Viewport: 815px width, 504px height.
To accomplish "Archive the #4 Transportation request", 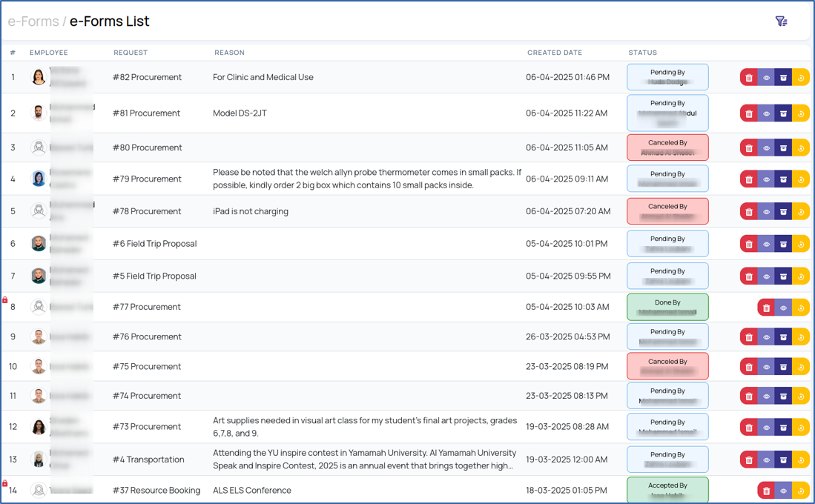I will (783, 460).
